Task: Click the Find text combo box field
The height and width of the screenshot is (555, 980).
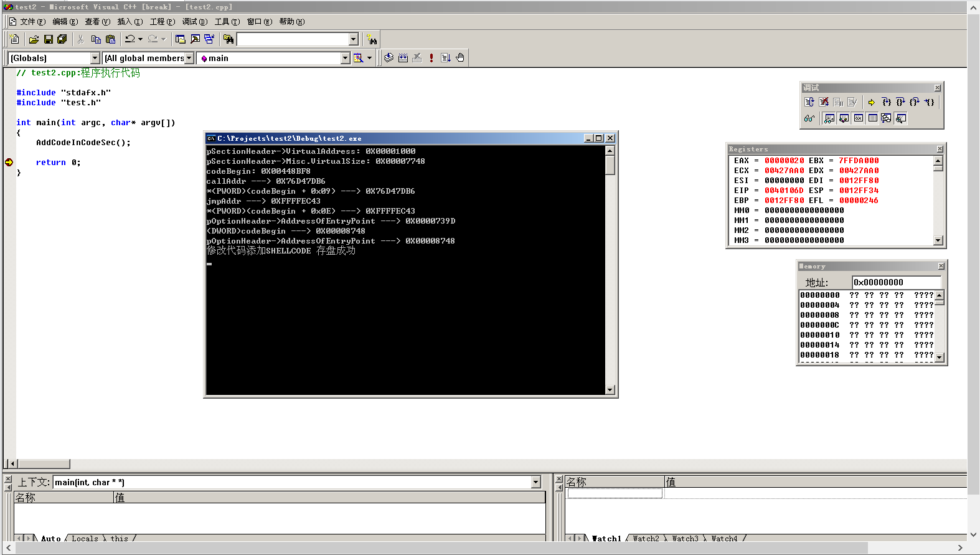Action: [293, 39]
